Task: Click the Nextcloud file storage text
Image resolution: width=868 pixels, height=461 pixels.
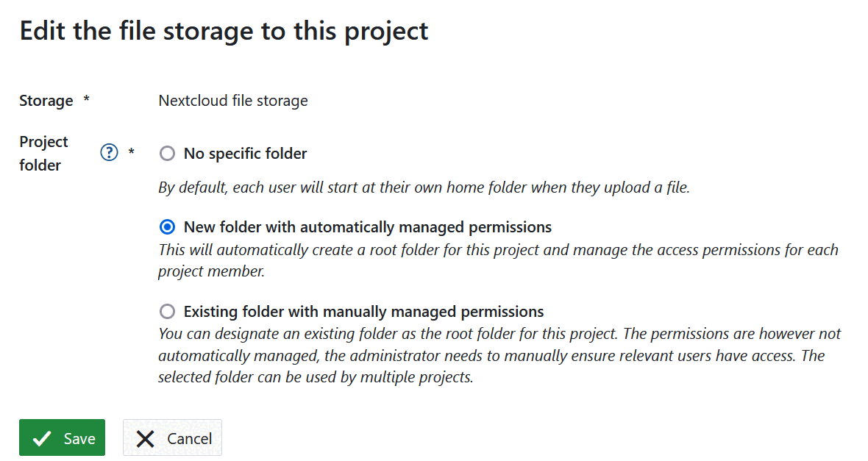Action: click(233, 101)
